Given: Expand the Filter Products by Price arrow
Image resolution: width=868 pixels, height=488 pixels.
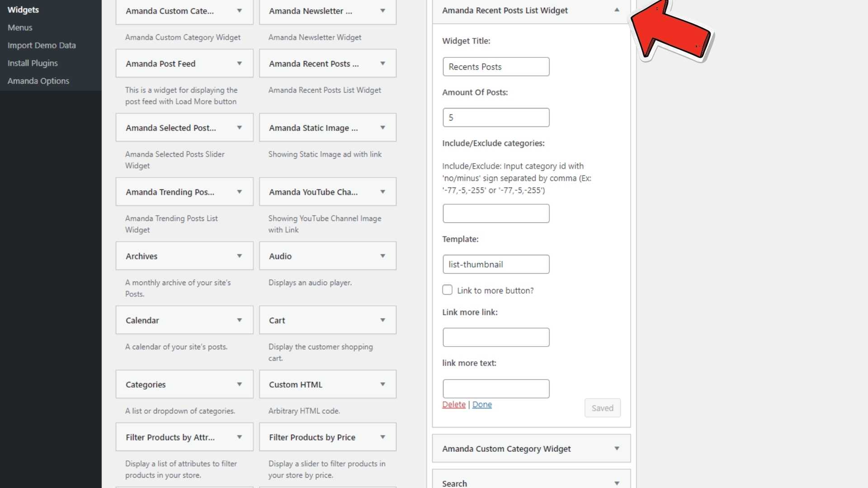Looking at the screenshot, I should (x=382, y=437).
